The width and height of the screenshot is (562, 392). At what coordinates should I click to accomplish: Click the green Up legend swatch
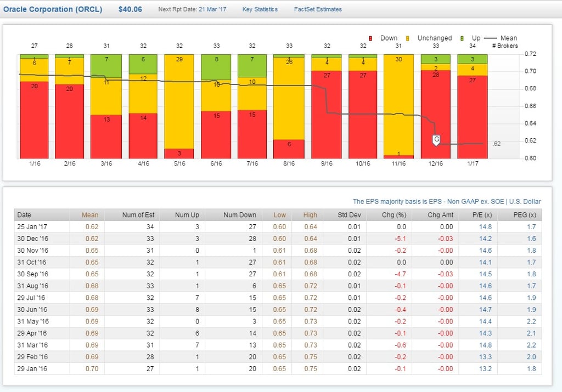pyautogui.click(x=462, y=38)
